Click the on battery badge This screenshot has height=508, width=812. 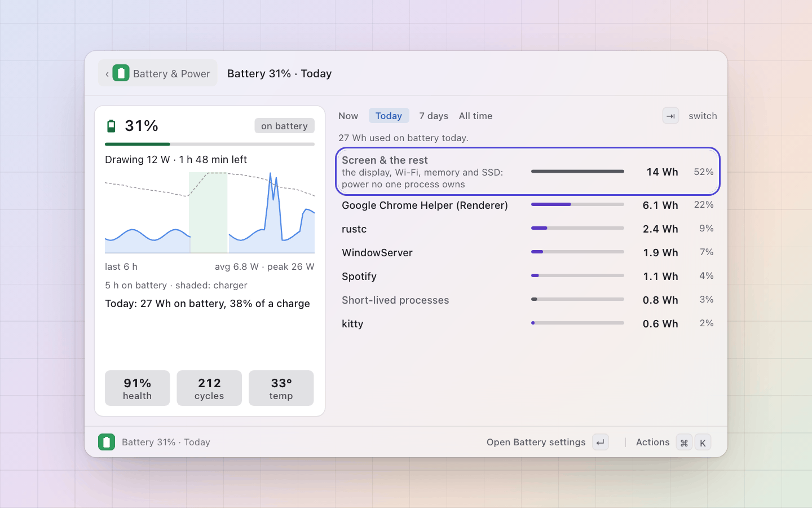(x=284, y=126)
